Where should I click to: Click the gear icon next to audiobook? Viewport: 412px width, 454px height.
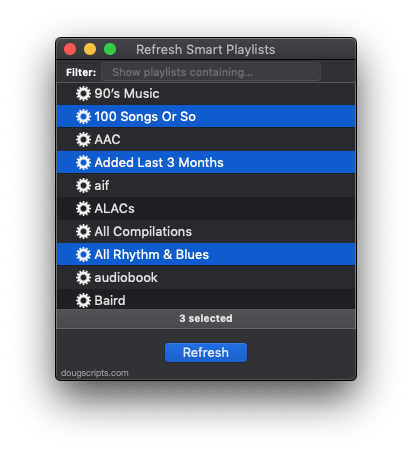tap(83, 278)
